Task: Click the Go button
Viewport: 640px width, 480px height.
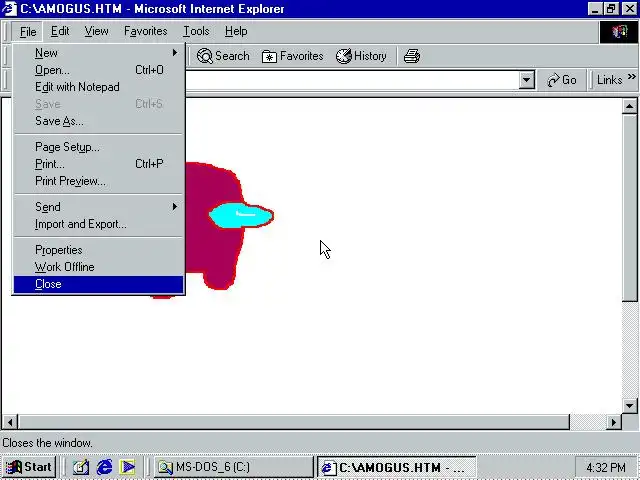Action: (x=562, y=80)
